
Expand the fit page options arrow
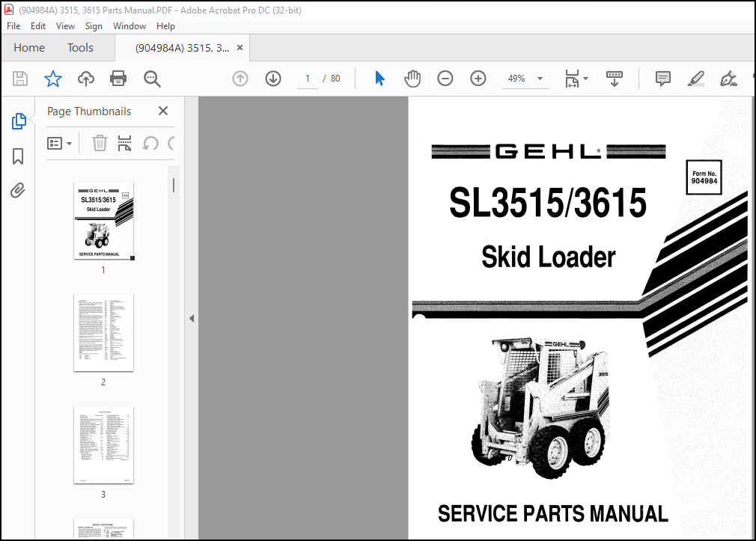(586, 79)
